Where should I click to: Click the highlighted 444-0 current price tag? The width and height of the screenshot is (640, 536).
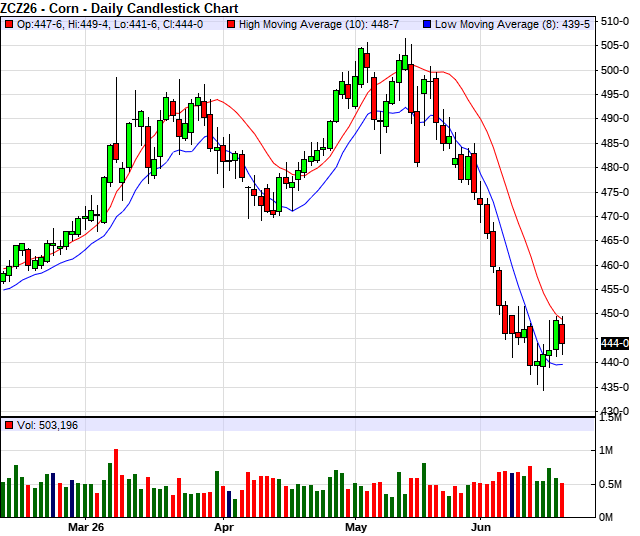coord(615,343)
